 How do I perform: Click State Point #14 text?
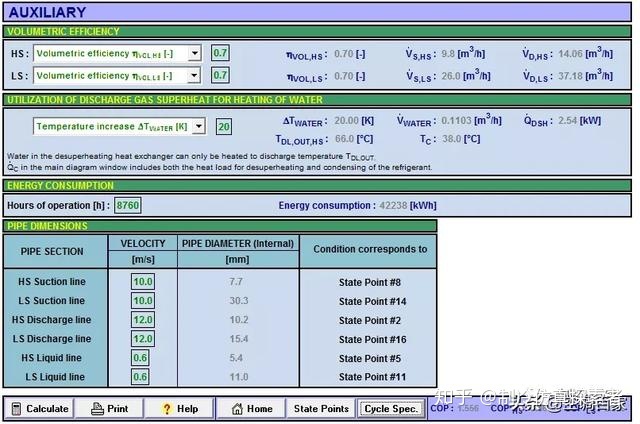372,302
